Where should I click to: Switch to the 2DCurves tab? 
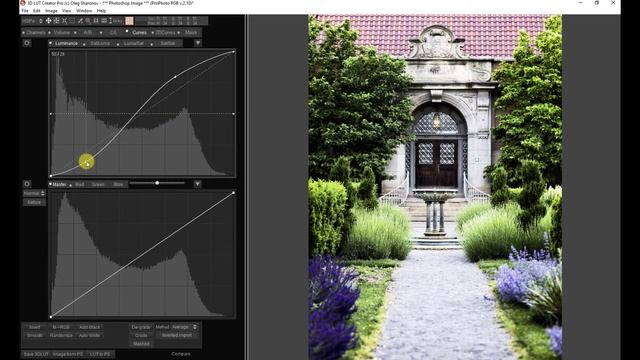click(x=165, y=33)
